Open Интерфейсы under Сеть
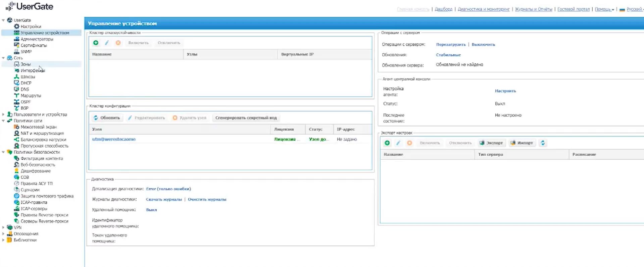Image resolution: width=644 pixels, height=267 pixels. click(33, 70)
